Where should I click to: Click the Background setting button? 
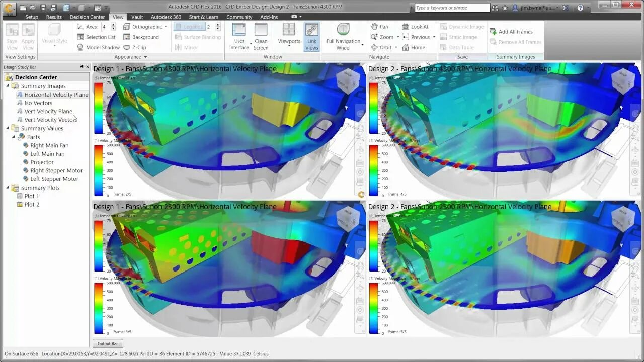coord(141,37)
